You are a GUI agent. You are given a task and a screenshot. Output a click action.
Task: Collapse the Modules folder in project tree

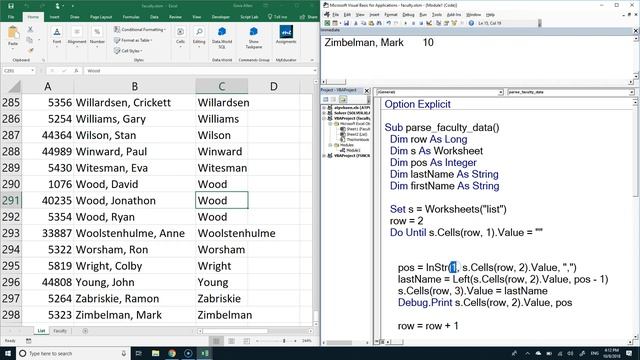331,145
